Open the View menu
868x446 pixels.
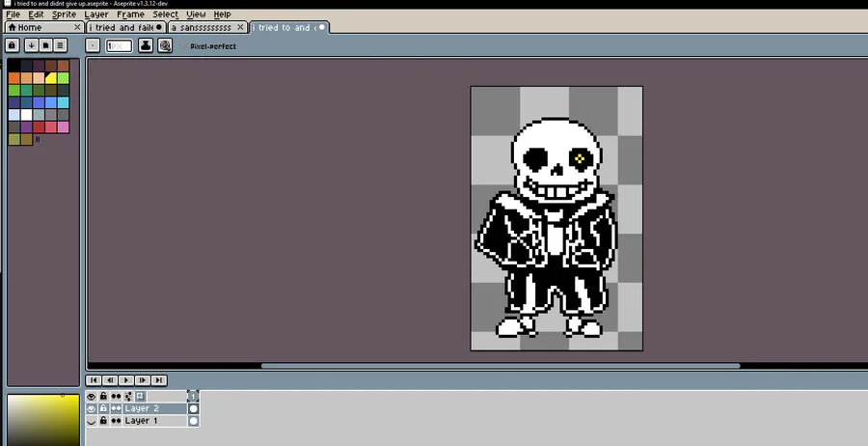point(196,14)
